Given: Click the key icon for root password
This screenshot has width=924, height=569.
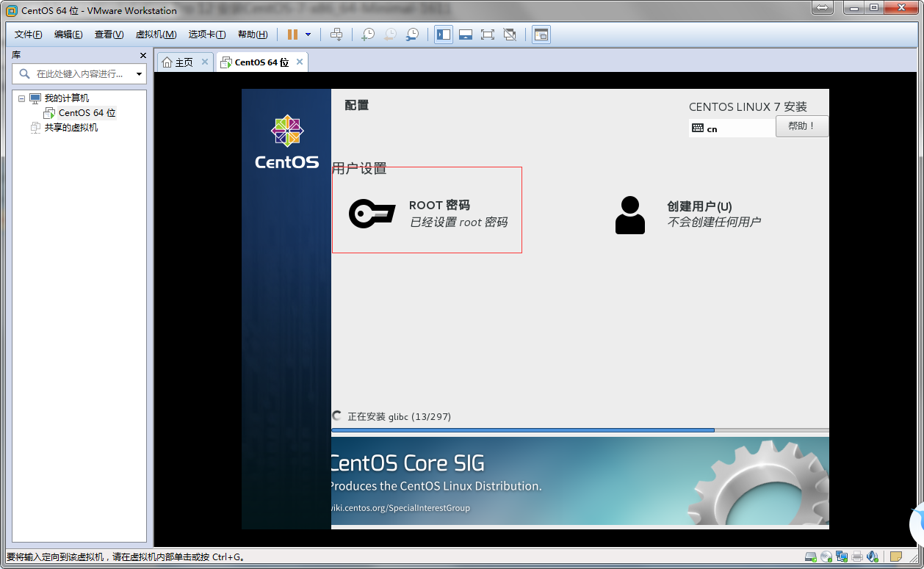Looking at the screenshot, I should [372, 214].
